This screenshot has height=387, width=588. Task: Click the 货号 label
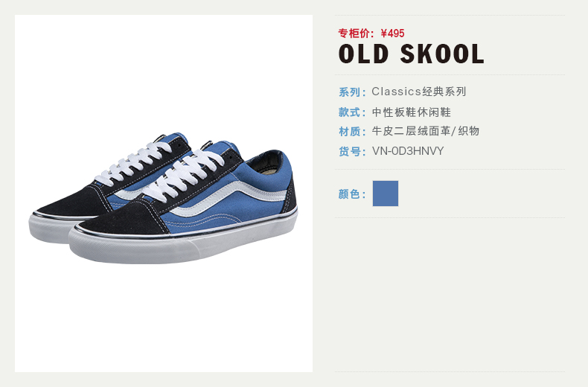(352, 152)
